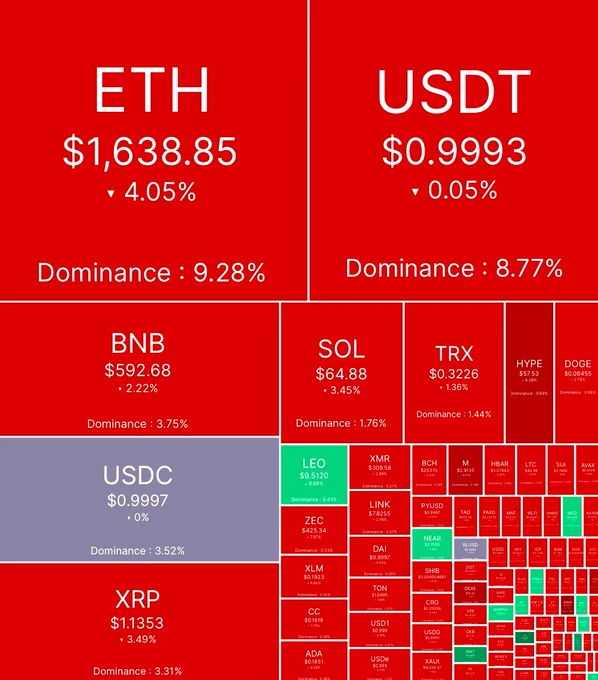Open the SOL tile at $64.88
598x680 pixels.
[x=342, y=373]
